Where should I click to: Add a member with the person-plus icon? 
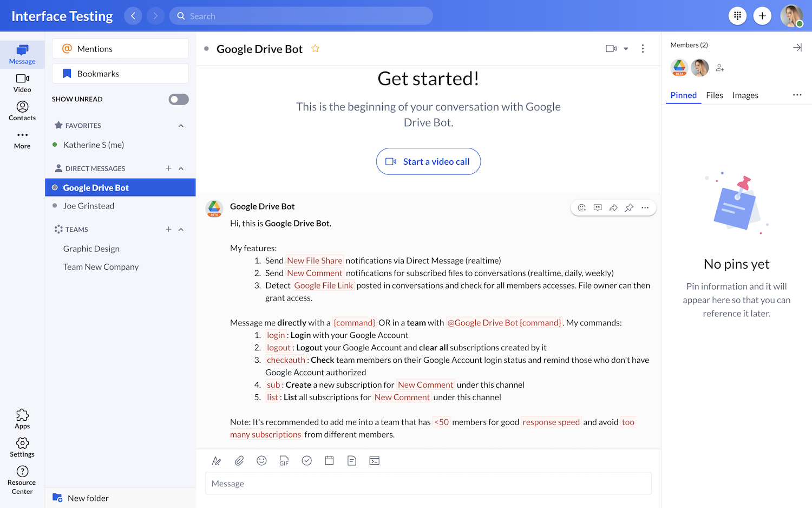click(x=720, y=68)
